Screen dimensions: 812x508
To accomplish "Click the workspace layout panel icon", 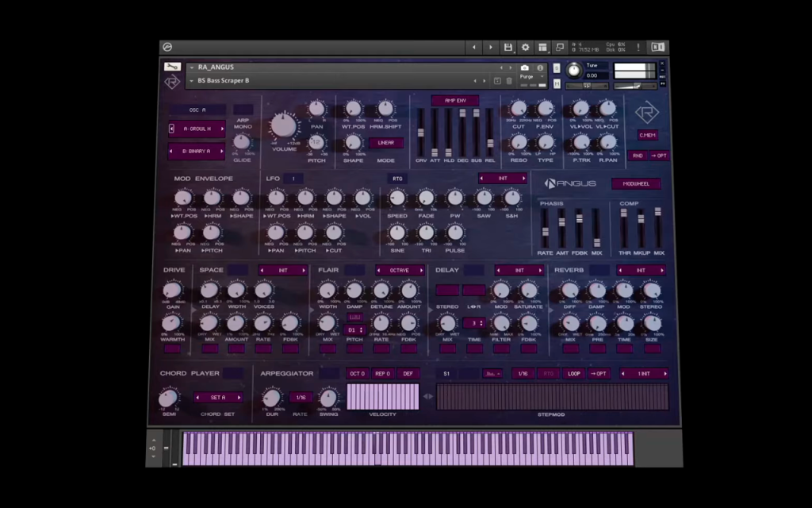I will [542, 47].
